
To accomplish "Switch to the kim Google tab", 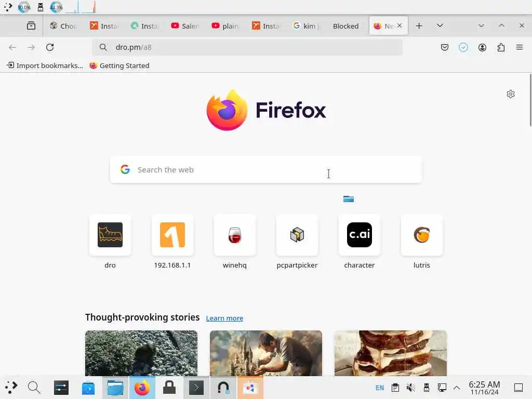I will pos(307,26).
